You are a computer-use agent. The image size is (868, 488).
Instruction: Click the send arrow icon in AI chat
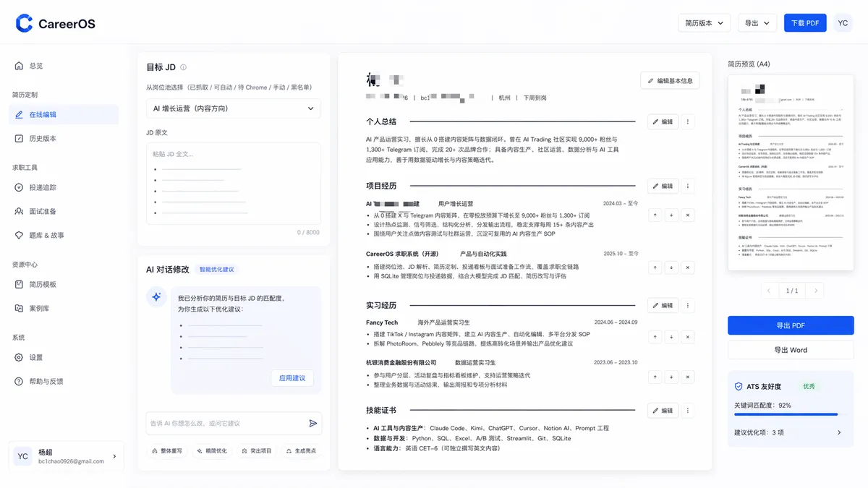point(312,423)
